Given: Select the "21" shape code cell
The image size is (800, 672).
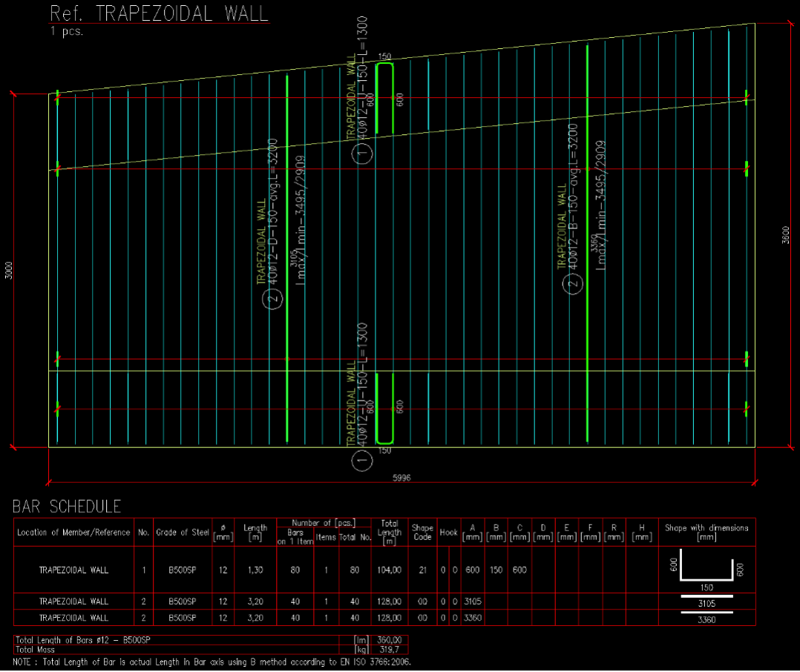Looking at the screenshot, I should [422, 570].
